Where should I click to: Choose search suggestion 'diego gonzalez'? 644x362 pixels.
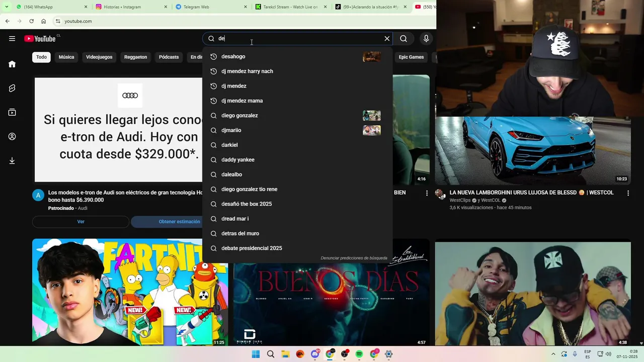pos(297,116)
